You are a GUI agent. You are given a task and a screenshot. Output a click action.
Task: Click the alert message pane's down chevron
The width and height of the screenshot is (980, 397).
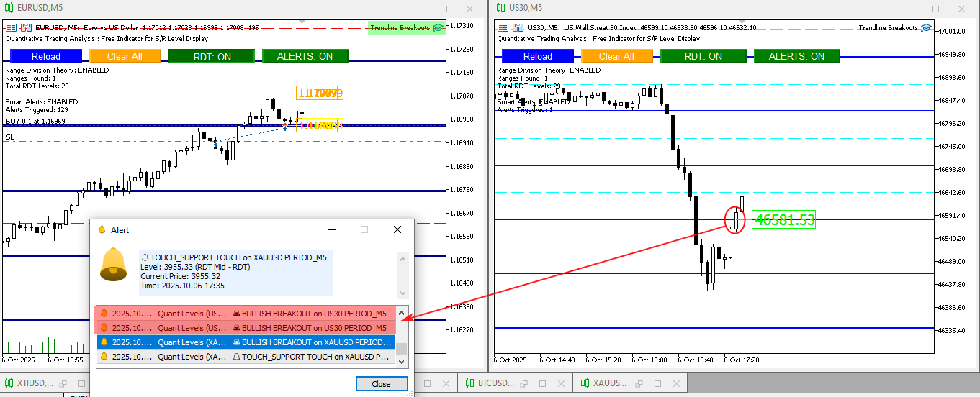pyautogui.click(x=403, y=293)
